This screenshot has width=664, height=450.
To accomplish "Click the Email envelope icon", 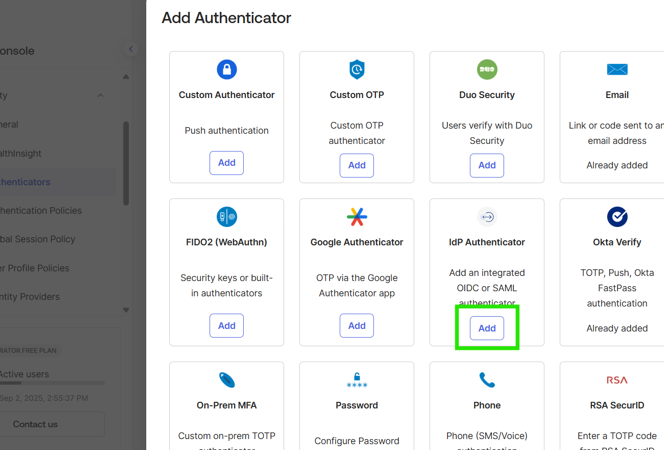I will 617,70.
